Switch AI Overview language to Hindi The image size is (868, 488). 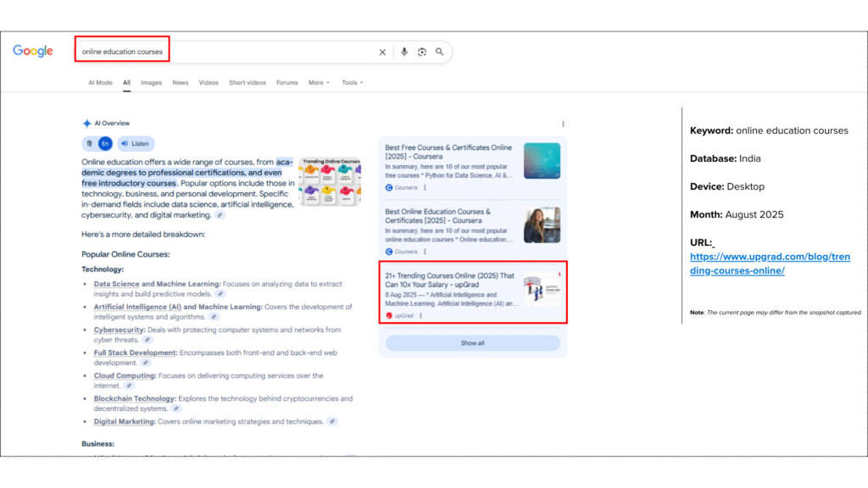89,144
